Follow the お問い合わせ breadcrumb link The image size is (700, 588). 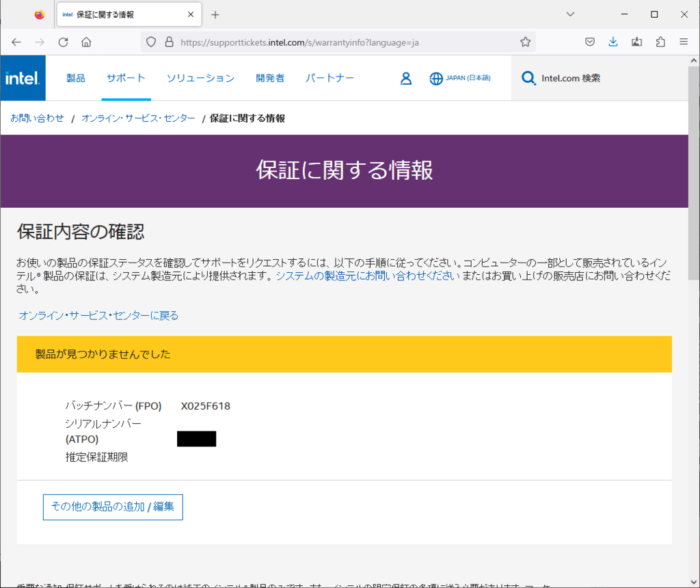pyautogui.click(x=37, y=118)
